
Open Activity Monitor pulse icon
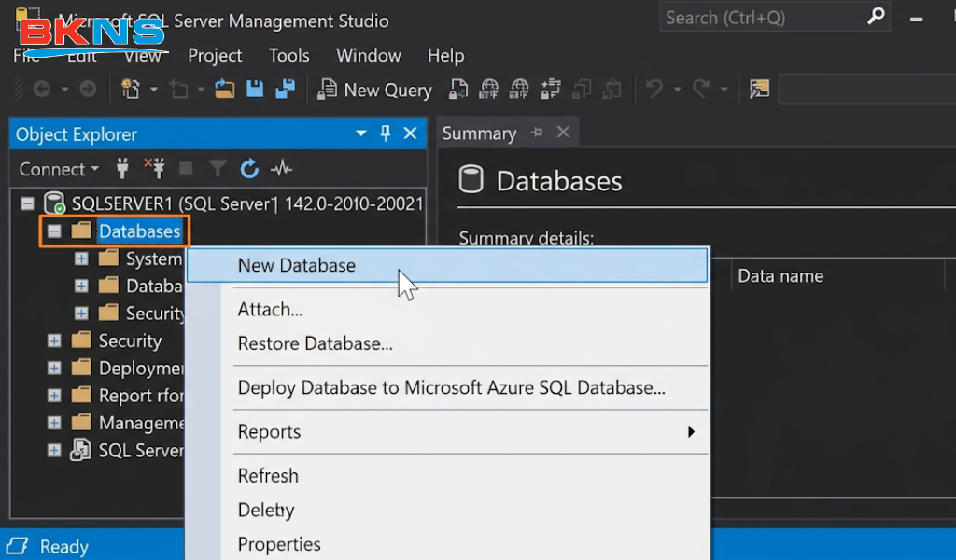281,168
